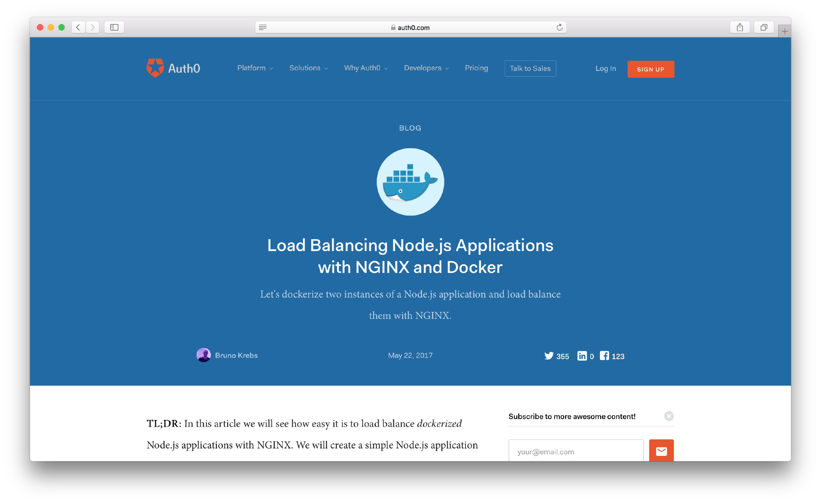Click the lock icon in address bar
821x504 pixels.
point(393,27)
